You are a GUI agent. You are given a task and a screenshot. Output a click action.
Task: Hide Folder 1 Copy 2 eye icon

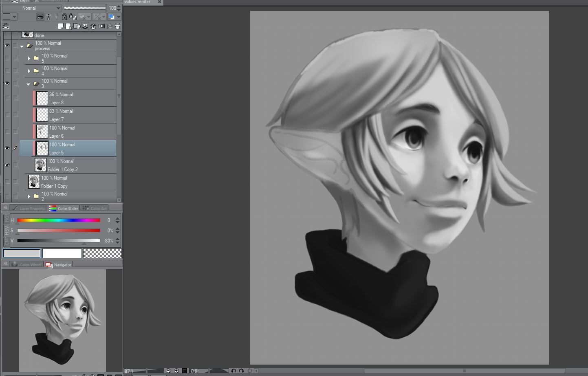[x=7, y=165]
